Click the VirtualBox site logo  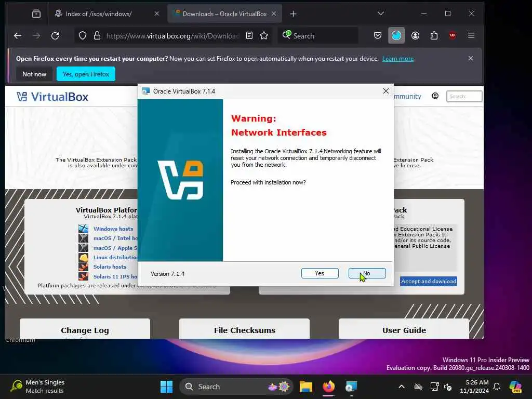52,97
